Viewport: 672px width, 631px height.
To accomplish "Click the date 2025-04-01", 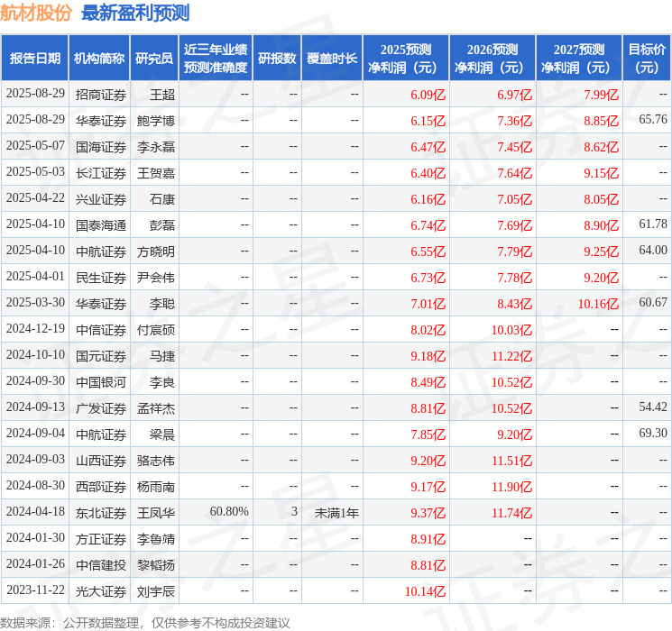I will [35, 277].
